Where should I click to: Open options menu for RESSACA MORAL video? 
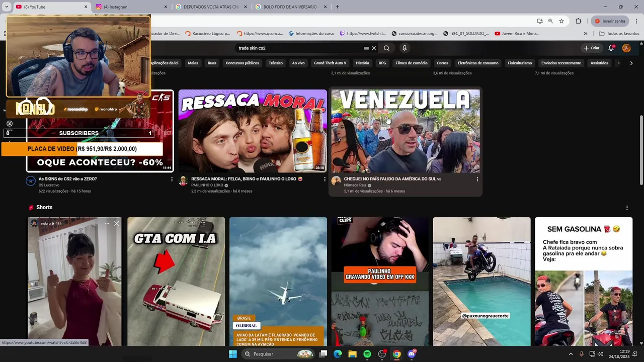(x=325, y=179)
